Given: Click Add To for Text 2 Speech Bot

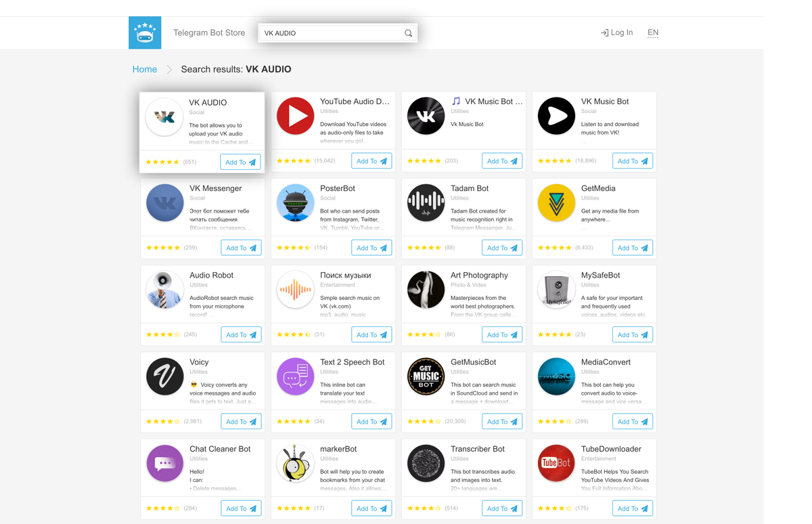Looking at the screenshot, I should tap(371, 421).
